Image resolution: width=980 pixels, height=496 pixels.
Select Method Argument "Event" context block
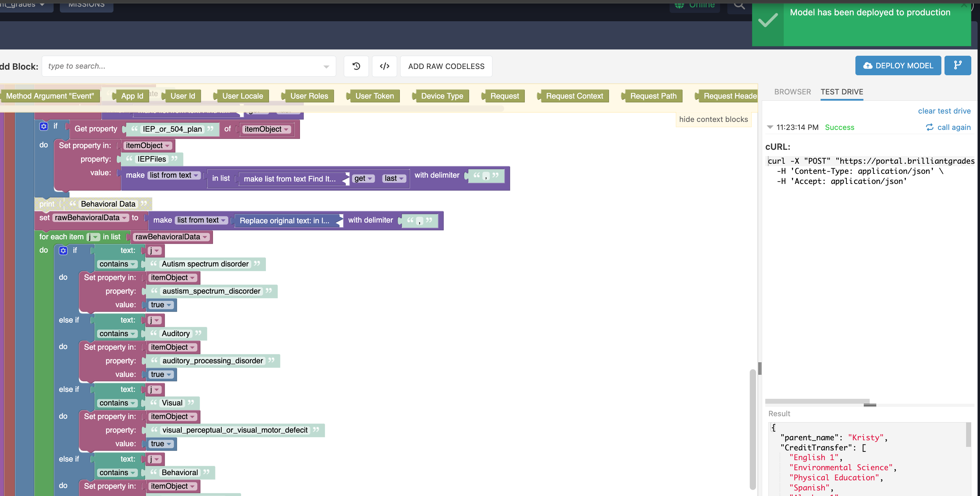(x=50, y=96)
